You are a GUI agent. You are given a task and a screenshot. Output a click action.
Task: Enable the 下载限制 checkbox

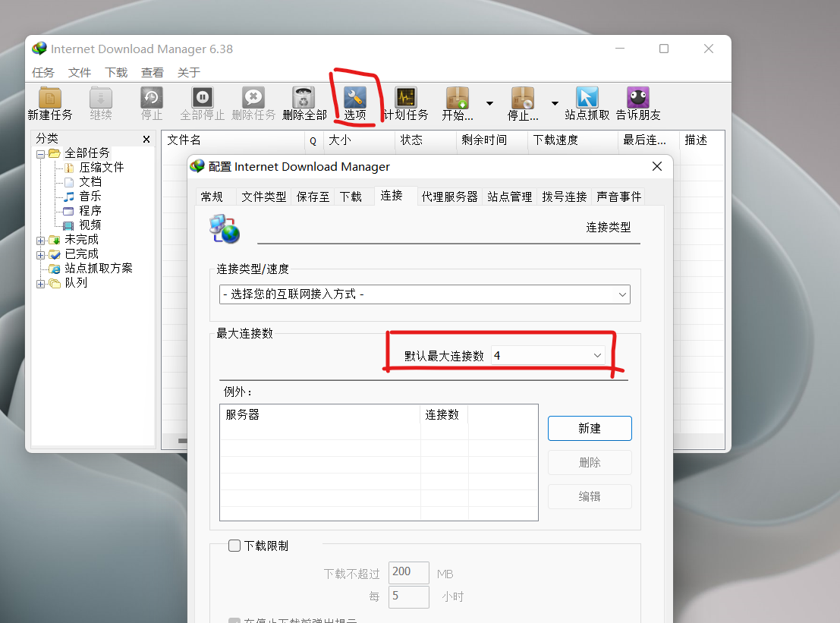click(x=234, y=546)
